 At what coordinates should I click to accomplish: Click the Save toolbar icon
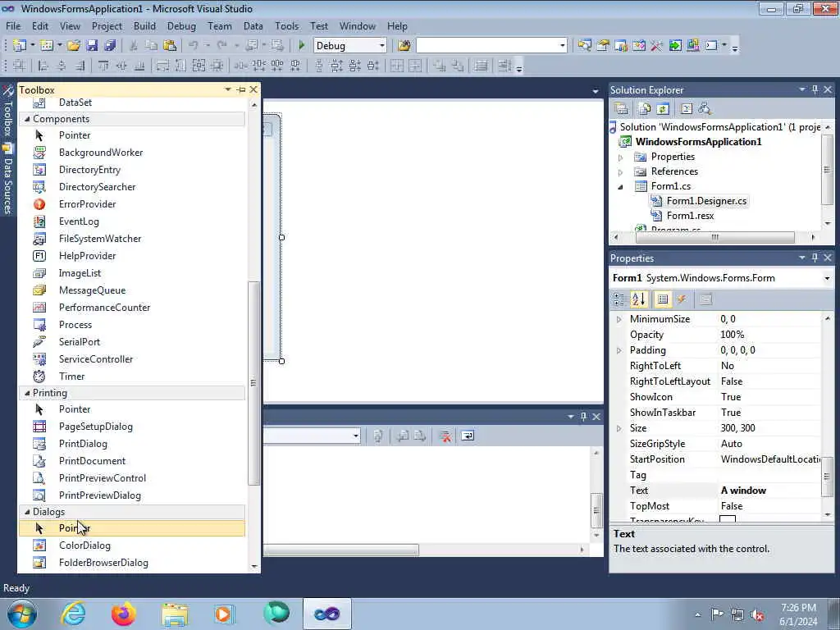(x=92, y=46)
